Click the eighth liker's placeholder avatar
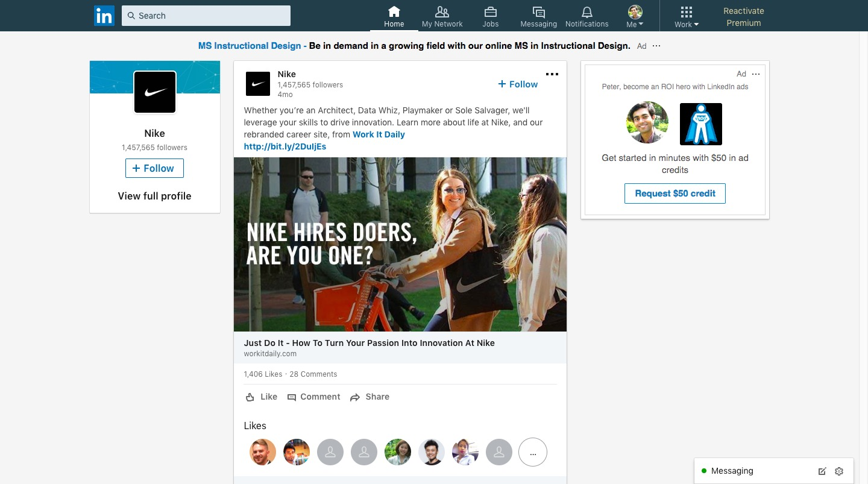This screenshot has height=484, width=868. point(499,452)
